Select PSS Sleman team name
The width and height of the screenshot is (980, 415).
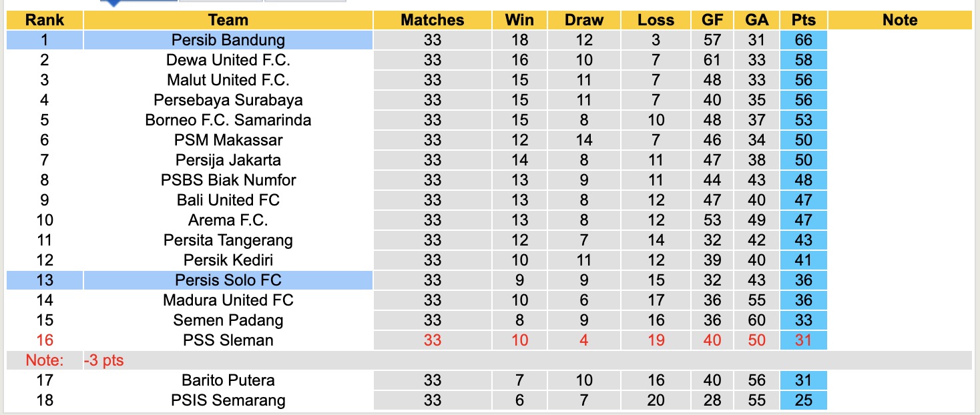pyautogui.click(x=228, y=340)
